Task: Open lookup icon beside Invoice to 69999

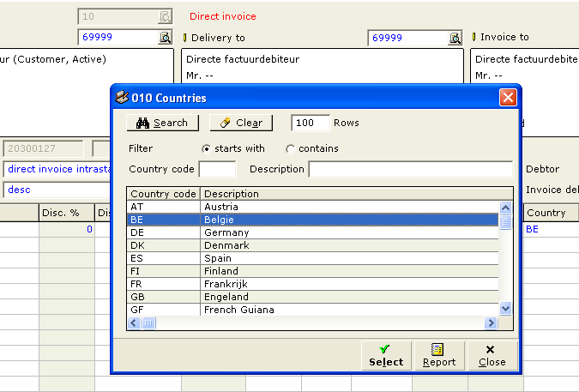Action: pyautogui.click(x=455, y=38)
